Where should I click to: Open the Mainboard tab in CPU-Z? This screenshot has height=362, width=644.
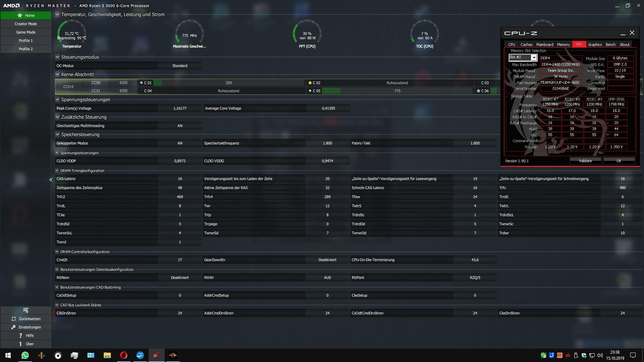pyautogui.click(x=545, y=44)
